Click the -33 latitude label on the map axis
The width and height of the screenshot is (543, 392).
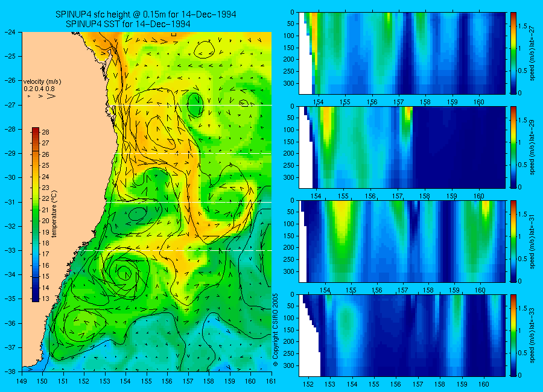pyautogui.click(x=10, y=250)
